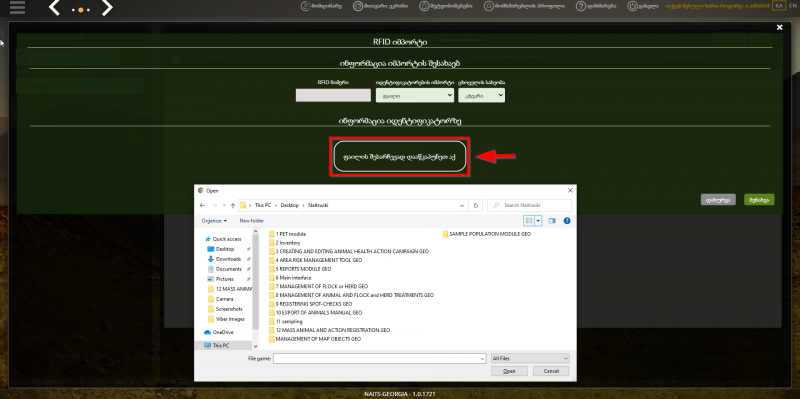This screenshot has height=399, width=800.
Task: Click the change view icon in file dialog
Action: 529,221
